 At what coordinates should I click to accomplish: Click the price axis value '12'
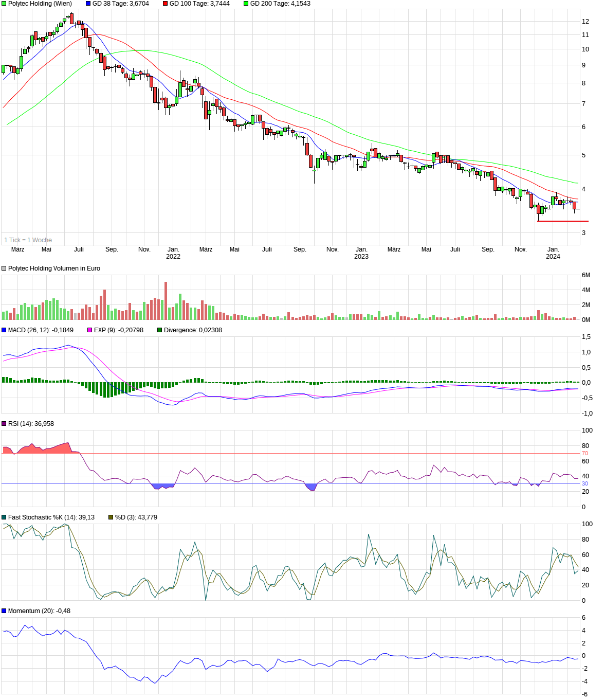click(585, 22)
